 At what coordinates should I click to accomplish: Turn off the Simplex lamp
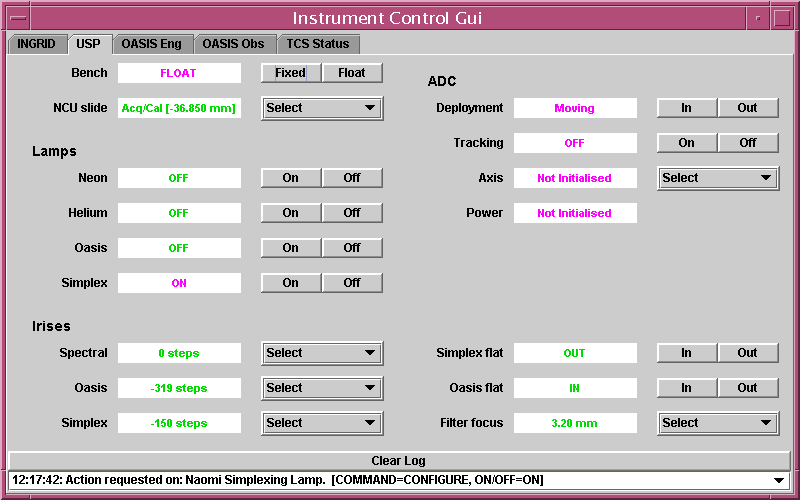pyautogui.click(x=352, y=283)
